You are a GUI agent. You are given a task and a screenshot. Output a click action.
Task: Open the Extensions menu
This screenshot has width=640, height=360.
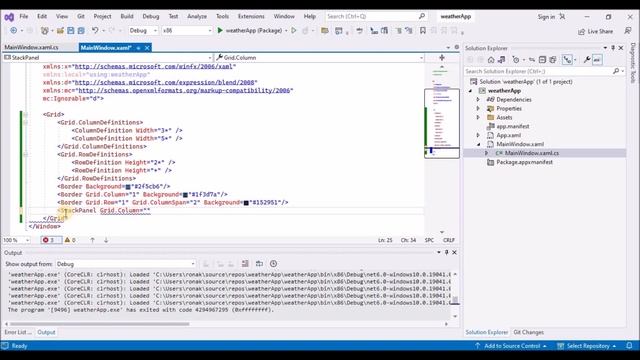coord(251,16)
